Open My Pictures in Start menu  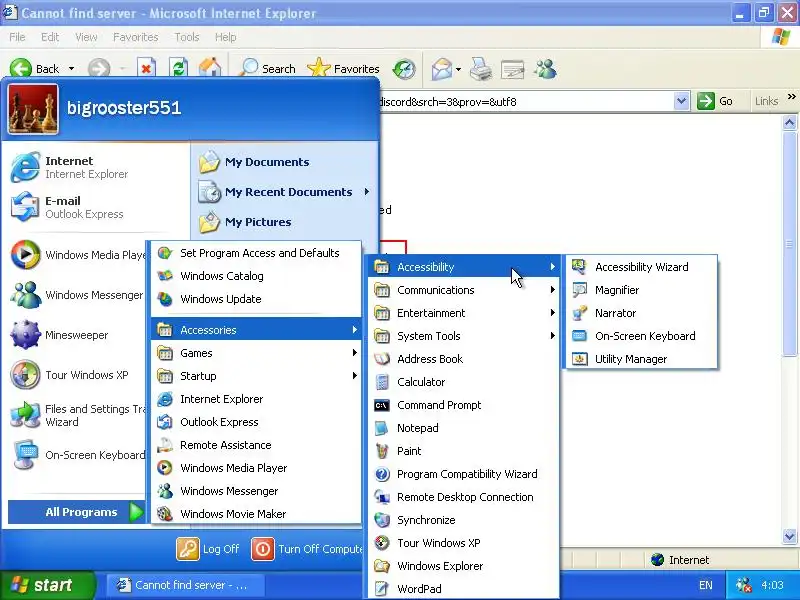284,222
